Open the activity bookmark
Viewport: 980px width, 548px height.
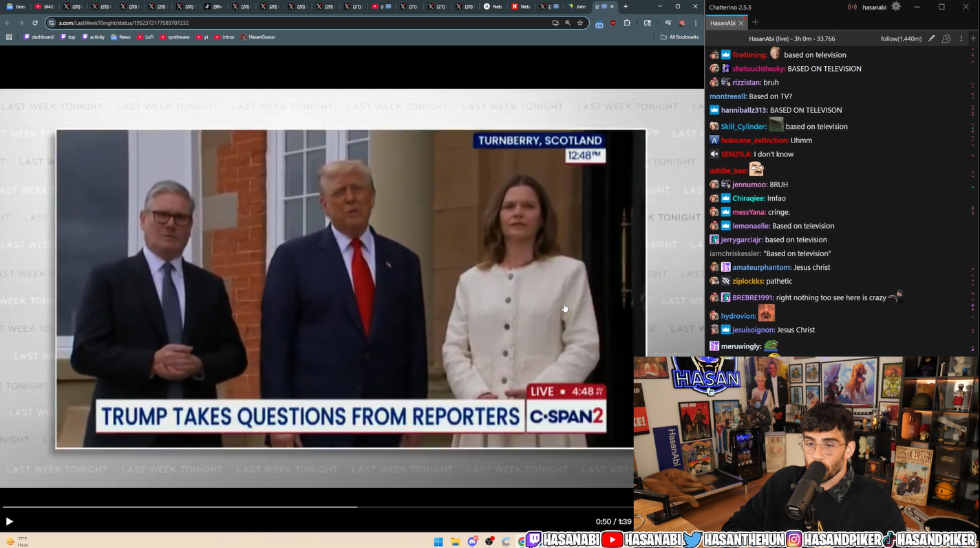(x=94, y=37)
